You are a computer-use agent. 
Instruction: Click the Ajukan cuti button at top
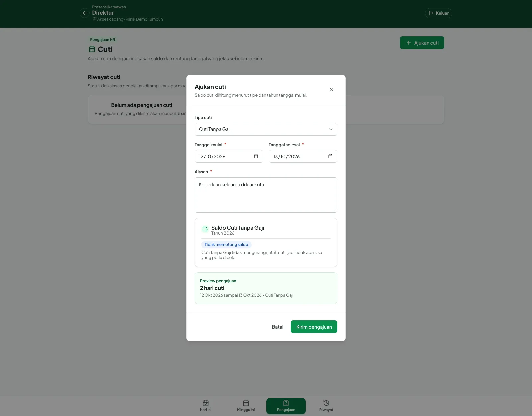422,43
